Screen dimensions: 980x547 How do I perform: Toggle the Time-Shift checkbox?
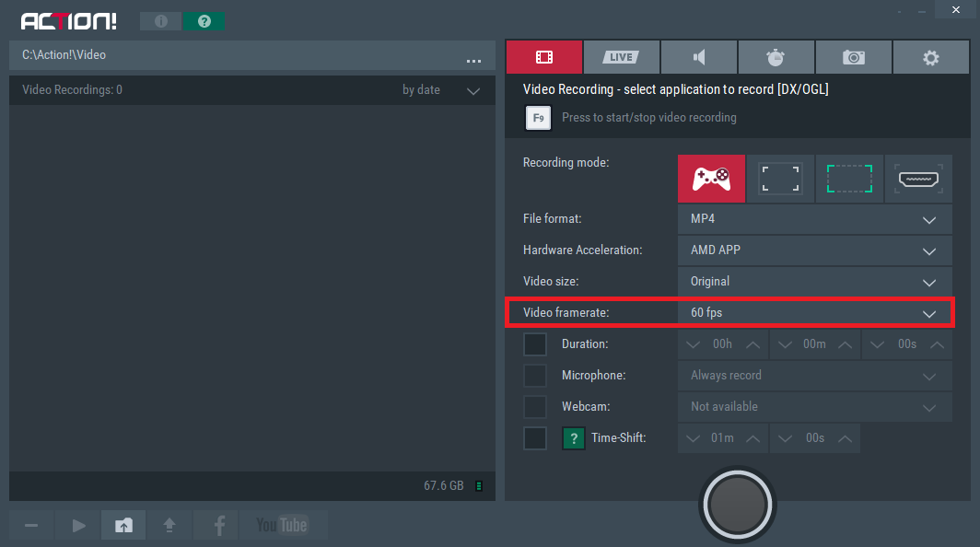click(535, 438)
